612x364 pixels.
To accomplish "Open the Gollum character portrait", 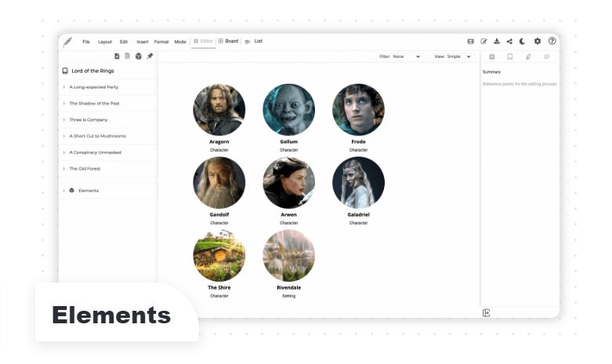I will click(289, 110).
